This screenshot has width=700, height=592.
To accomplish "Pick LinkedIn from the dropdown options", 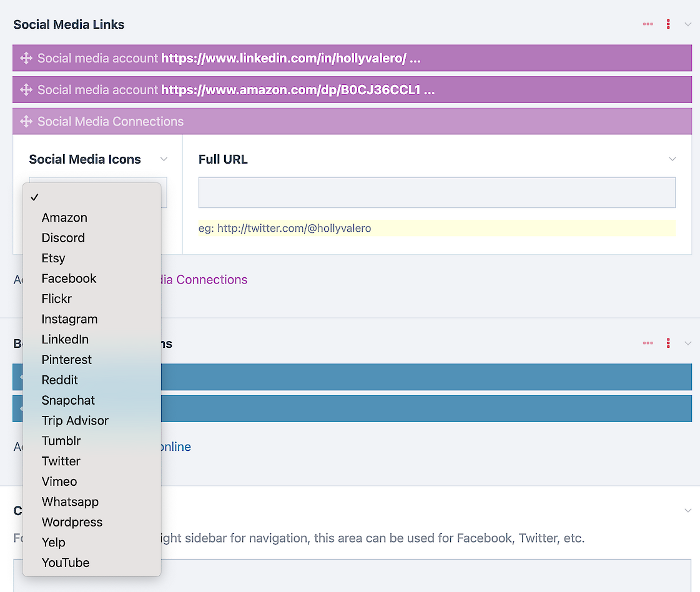I will [92, 339].
